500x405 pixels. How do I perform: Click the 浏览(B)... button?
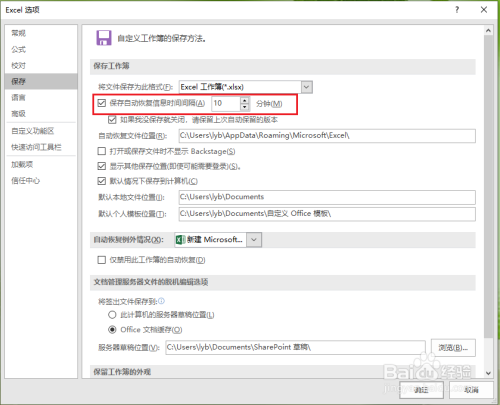point(453,348)
